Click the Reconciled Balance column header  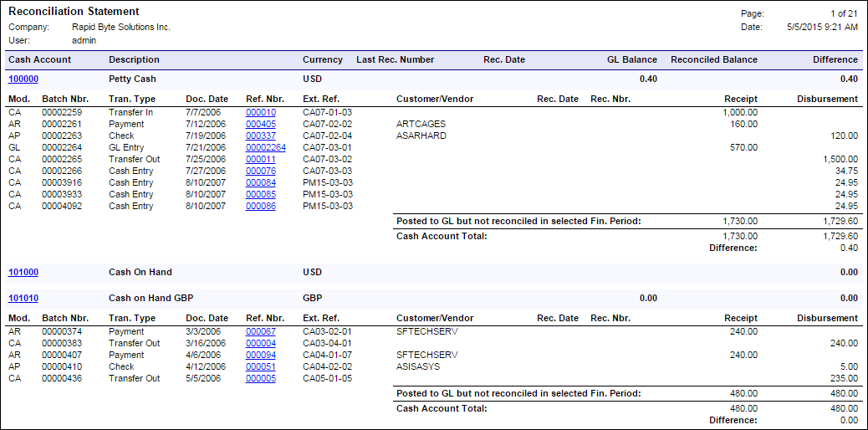coord(713,59)
